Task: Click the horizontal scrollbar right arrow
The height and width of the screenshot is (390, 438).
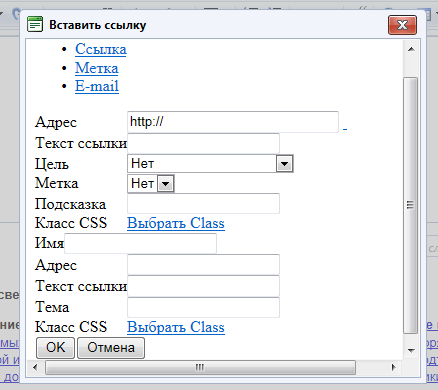Action: click(x=394, y=367)
